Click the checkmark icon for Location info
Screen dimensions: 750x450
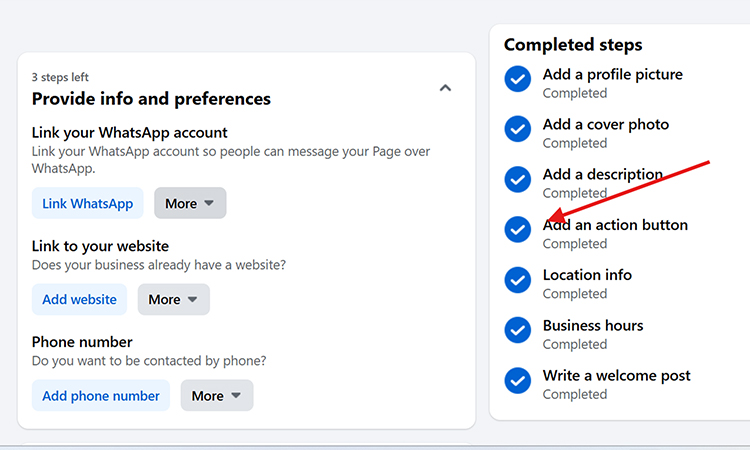(518, 280)
